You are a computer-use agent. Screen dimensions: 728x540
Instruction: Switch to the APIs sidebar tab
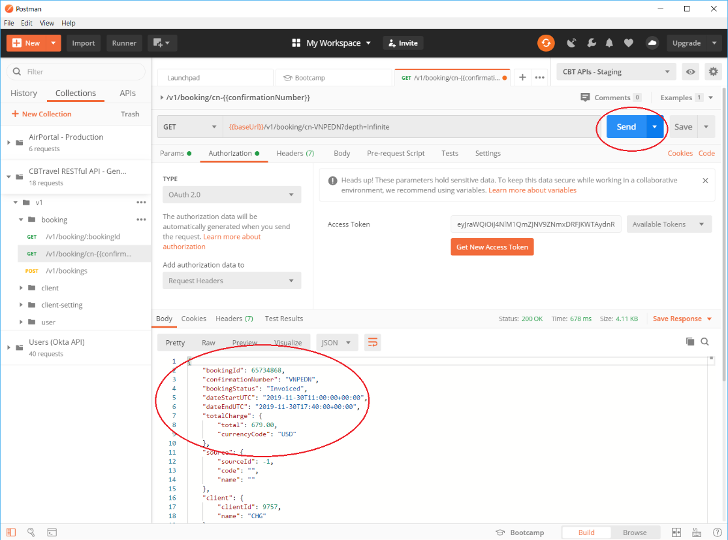[128, 93]
